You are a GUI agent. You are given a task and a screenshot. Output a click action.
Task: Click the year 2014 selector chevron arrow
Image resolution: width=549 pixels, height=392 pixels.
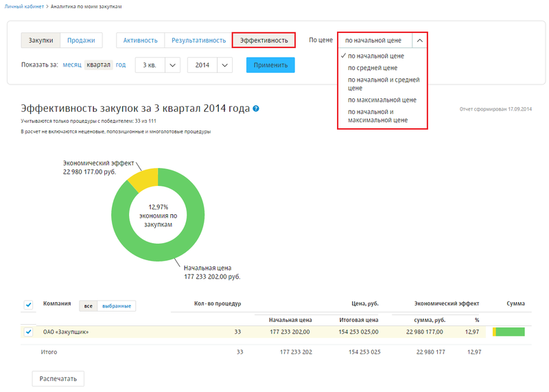pos(225,65)
